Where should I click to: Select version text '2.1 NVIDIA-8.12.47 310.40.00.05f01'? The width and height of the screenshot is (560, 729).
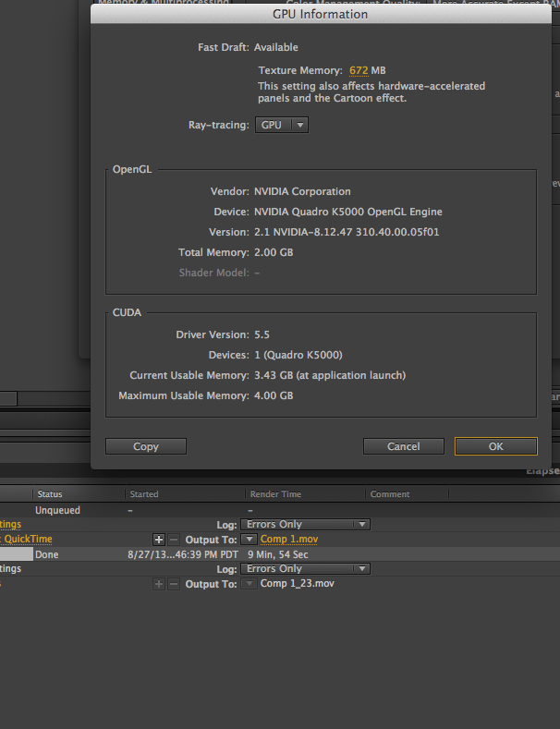pos(347,232)
